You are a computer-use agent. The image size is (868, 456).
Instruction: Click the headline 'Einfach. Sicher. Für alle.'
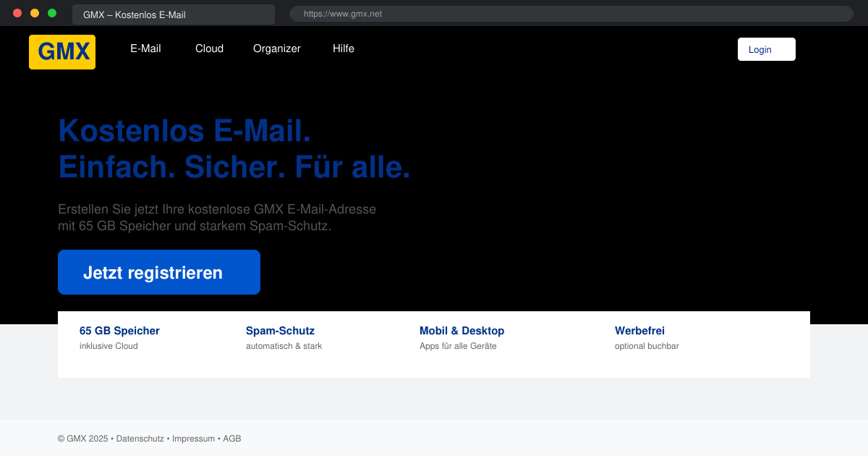pos(234,166)
